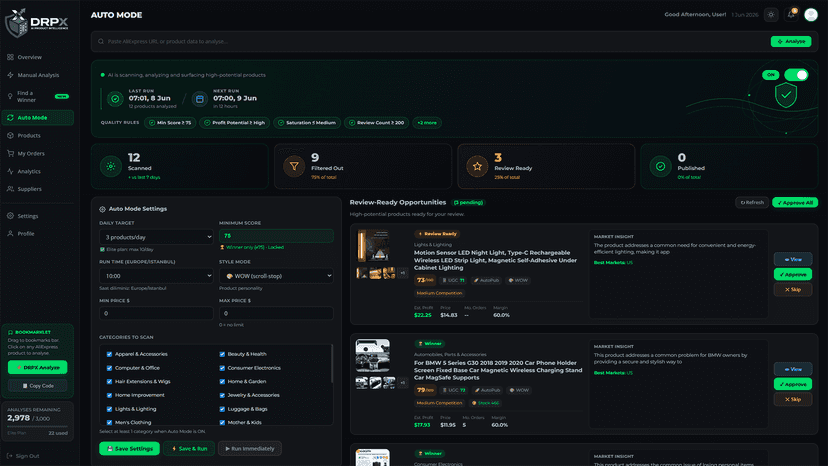
Task: Uncheck Home Improvement category
Action: click(x=109, y=395)
